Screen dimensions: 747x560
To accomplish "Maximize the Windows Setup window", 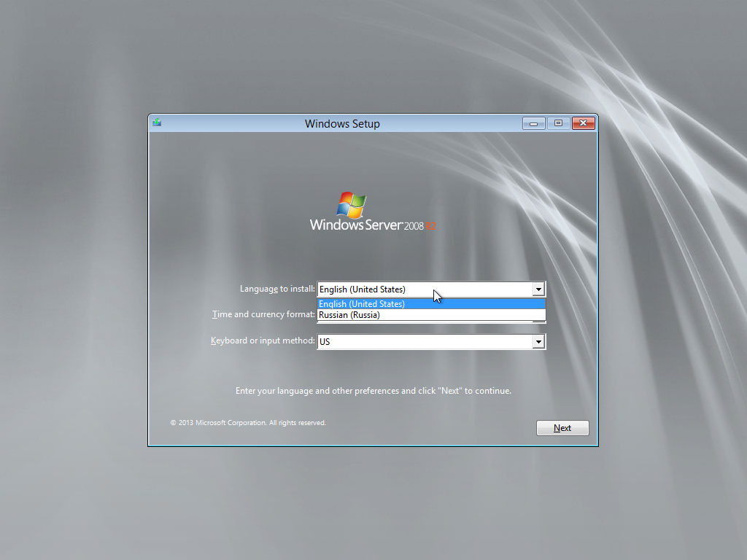I will 558,123.
